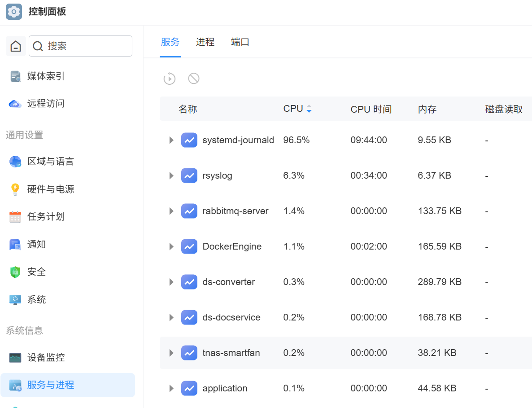
Task: Click the restart service toolbar icon
Action: point(170,79)
